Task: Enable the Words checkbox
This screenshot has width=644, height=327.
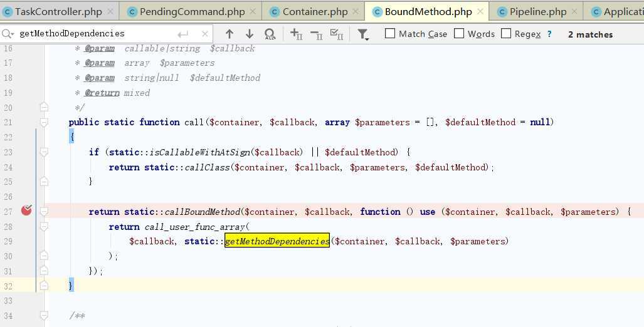Action: point(459,34)
